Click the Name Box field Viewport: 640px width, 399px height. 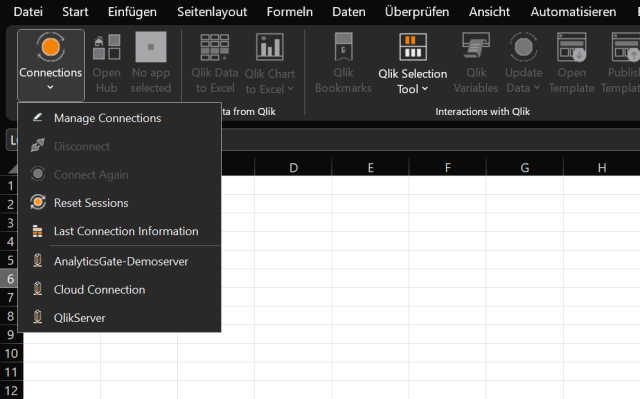[x=12, y=140]
